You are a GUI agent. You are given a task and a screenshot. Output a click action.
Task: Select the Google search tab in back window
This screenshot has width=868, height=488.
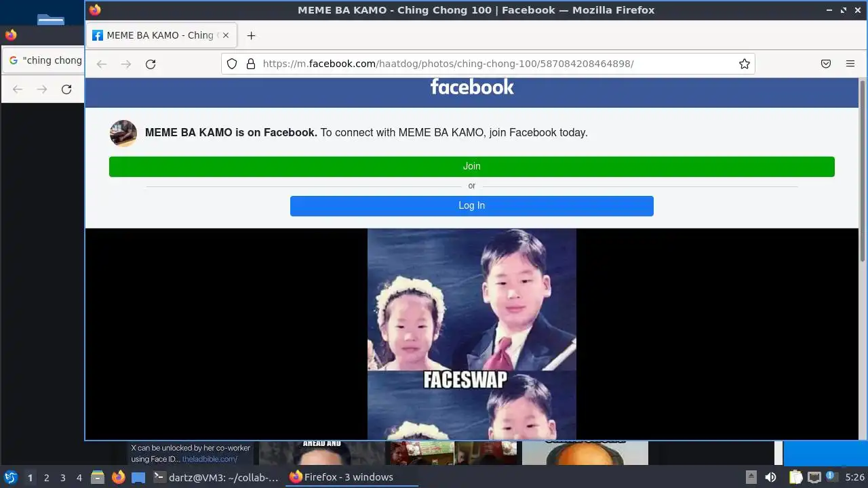(45, 60)
